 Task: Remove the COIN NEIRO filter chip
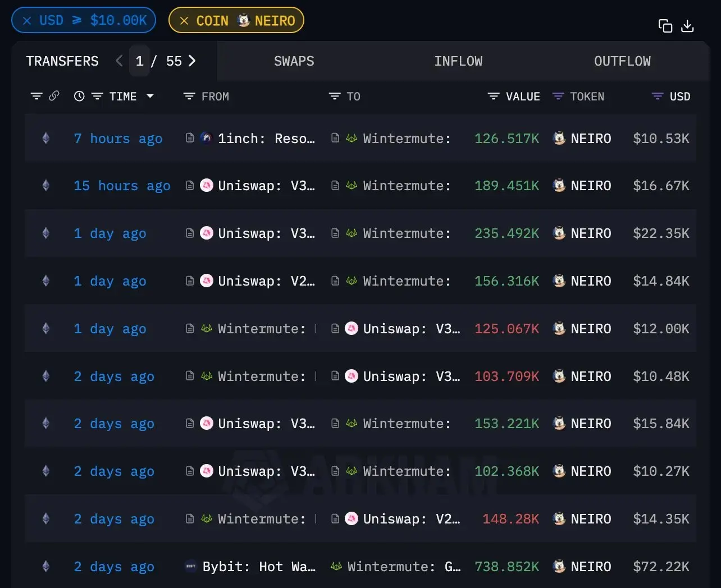click(x=184, y=21)
